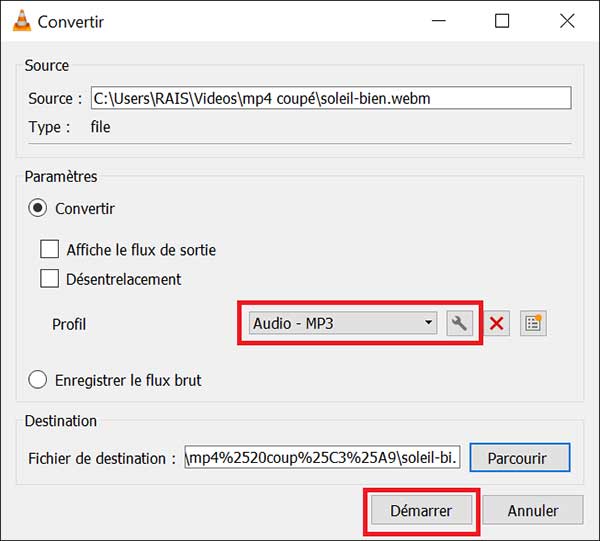Image resolution: width=600 pixels, height=541 pixels.
Task: Minimize the Convertir window
Action: [x=439, y=21]
